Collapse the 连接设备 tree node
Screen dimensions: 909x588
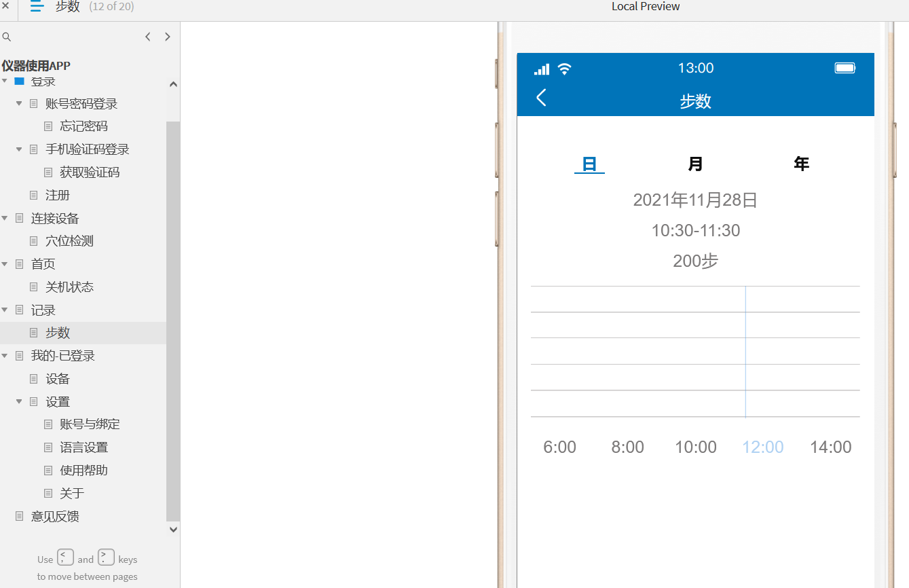pos(5,218)
